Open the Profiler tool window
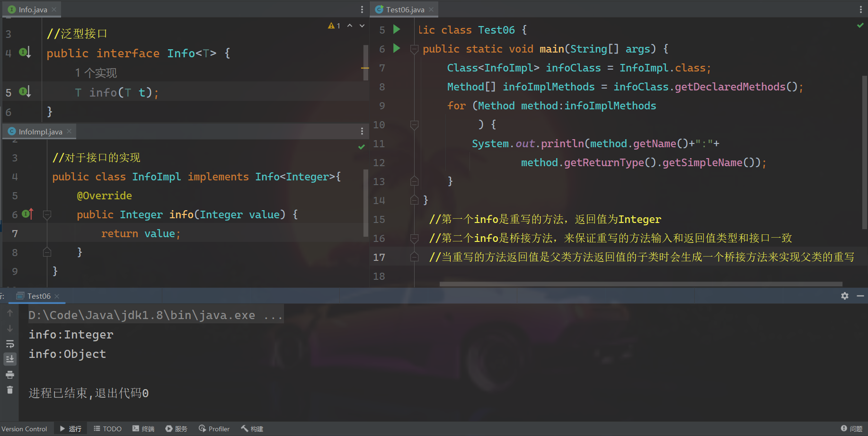Screen dimensions: 868x436 (x=214, y=429)
